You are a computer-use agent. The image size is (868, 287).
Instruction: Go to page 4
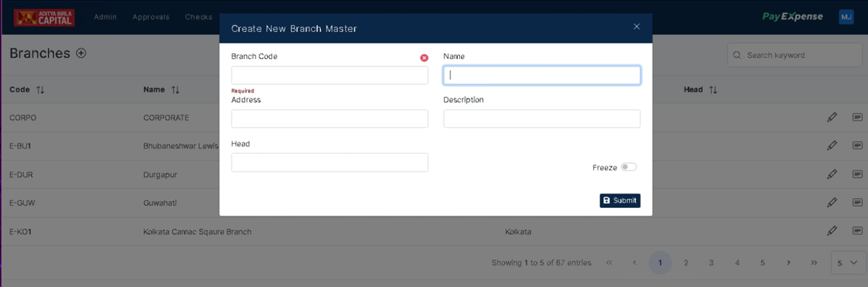click(737, 263)
